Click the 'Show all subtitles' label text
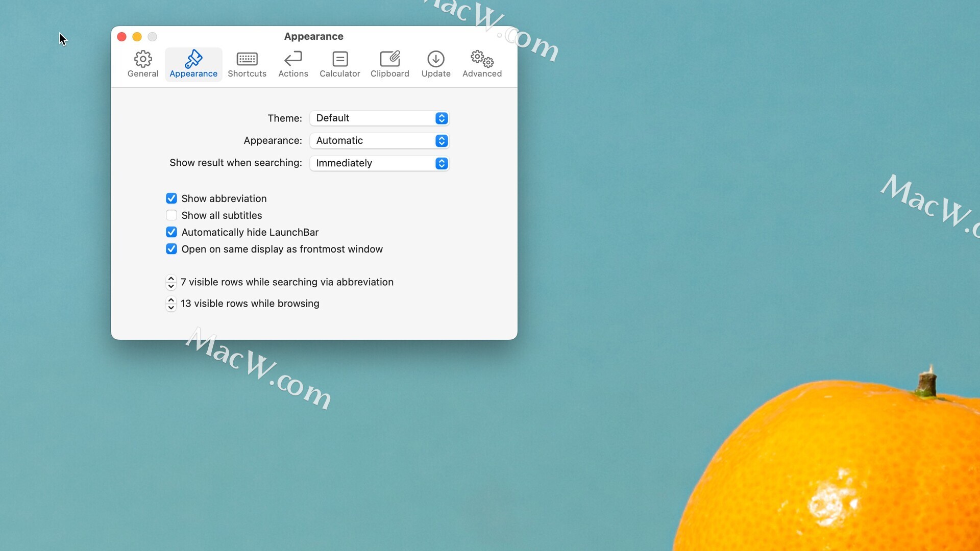The image size is (980, 551). pos(222,215)
